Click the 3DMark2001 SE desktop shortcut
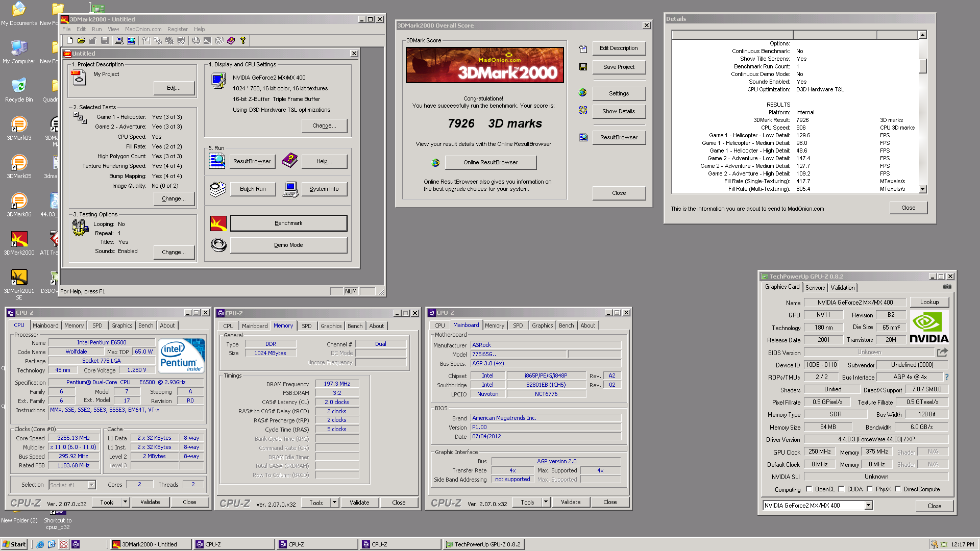The width and height of the screenshot is (980, 551). pyautogui.click(x=19, y=285)
